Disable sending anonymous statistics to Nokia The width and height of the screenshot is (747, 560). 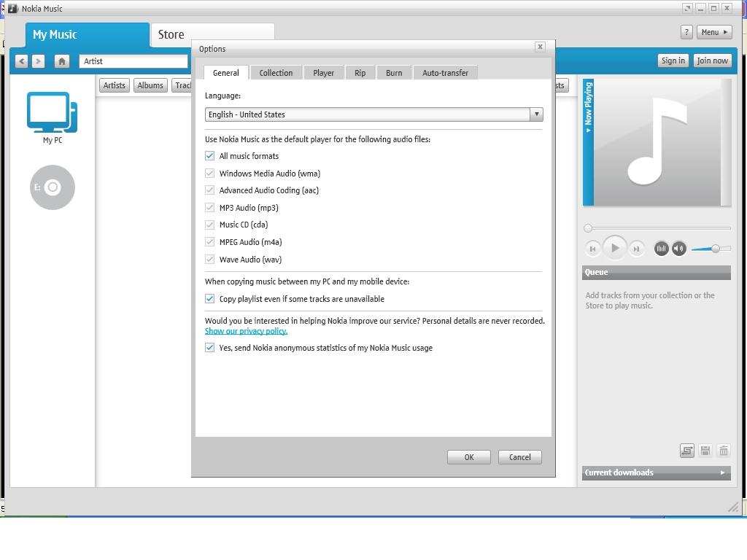209,348
